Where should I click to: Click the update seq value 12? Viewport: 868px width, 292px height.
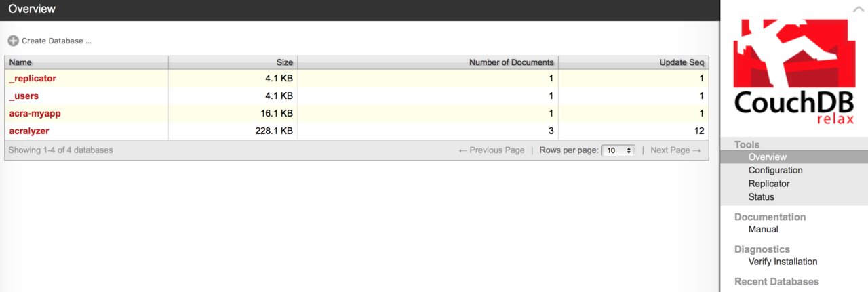coord(698,131)
